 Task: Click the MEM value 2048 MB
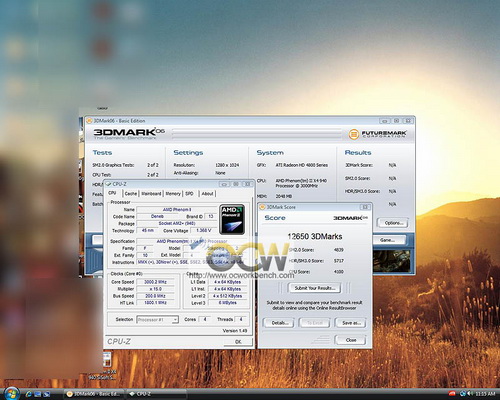pyautogui.click(x=283, y=196)
